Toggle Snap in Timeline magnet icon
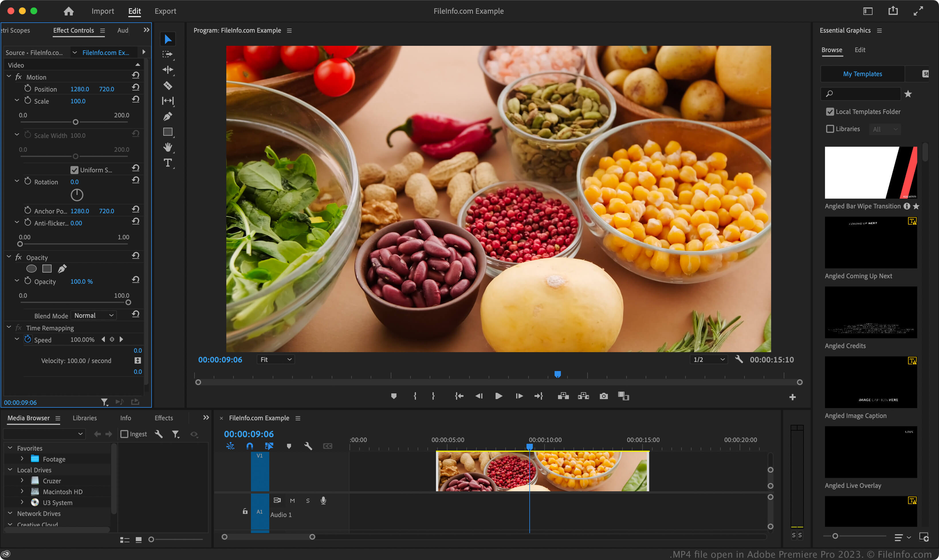This screenshot has width=939, height=560. (250, 446)
